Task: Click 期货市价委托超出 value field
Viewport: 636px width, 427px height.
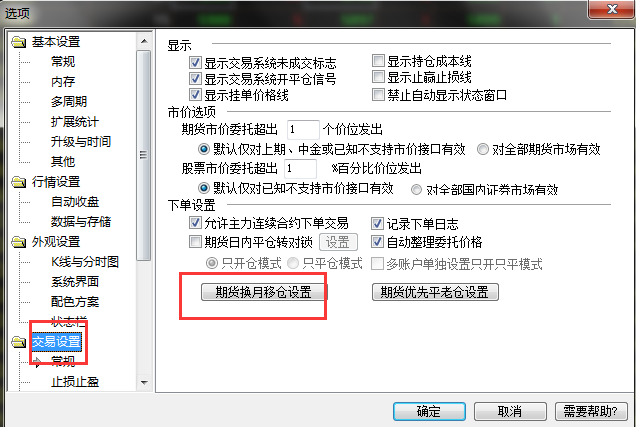Action: [303, 130]
